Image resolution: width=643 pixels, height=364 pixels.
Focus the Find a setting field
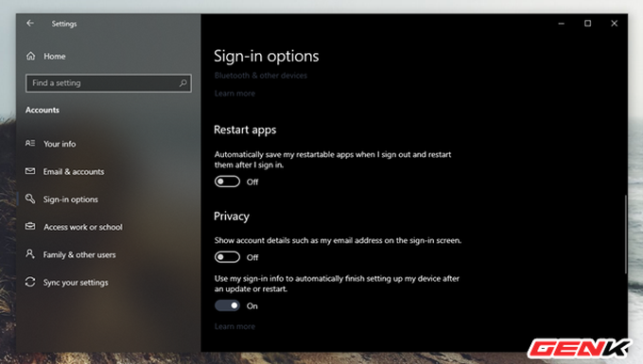tap(108, 83)
